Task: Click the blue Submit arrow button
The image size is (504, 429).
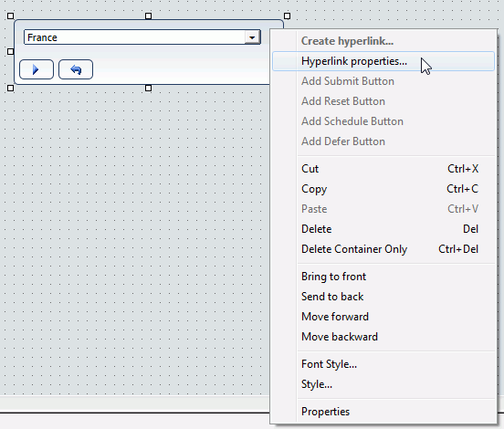Action: click(37, 69)
